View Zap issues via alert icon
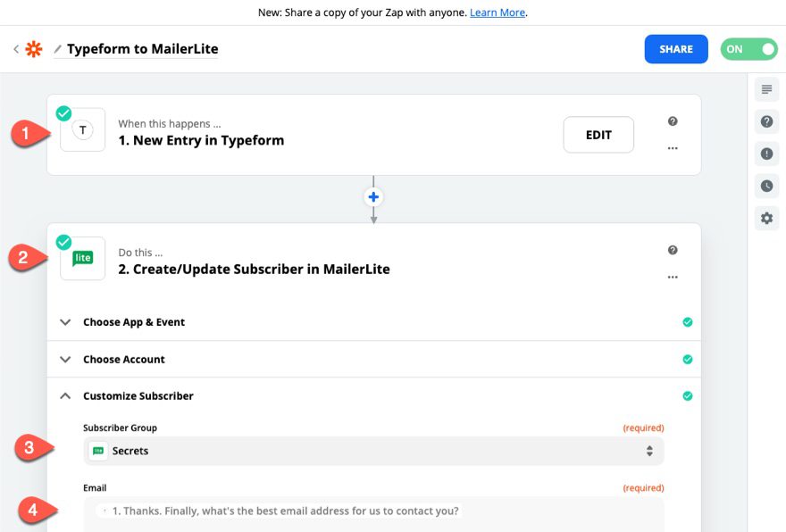The image size is (786, 532). click(765, 154)
